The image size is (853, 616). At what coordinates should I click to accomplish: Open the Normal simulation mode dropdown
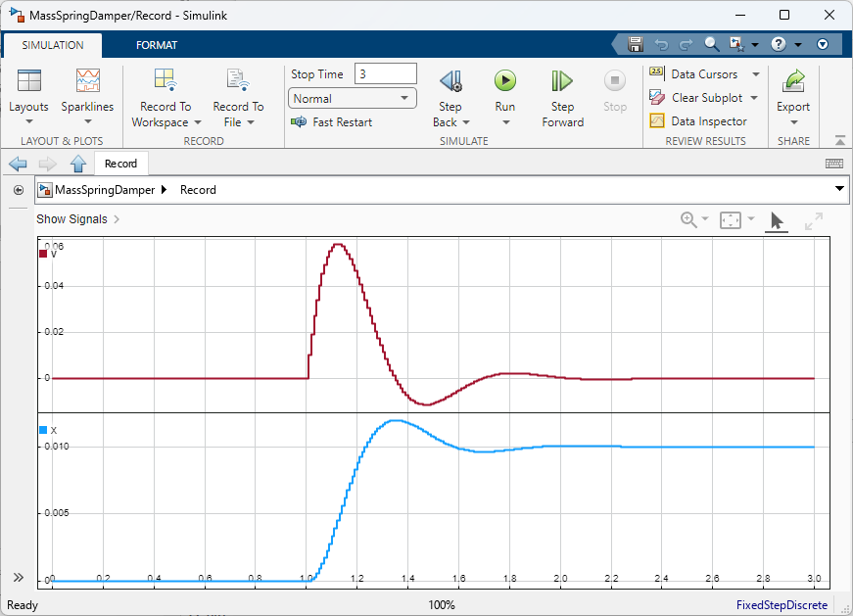point(353,99)
